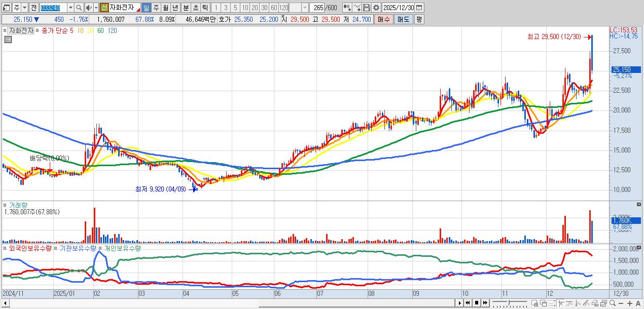644x309 pixels.
Task: Click the minus zoom-out icon
Action: (x=621, y=303)
